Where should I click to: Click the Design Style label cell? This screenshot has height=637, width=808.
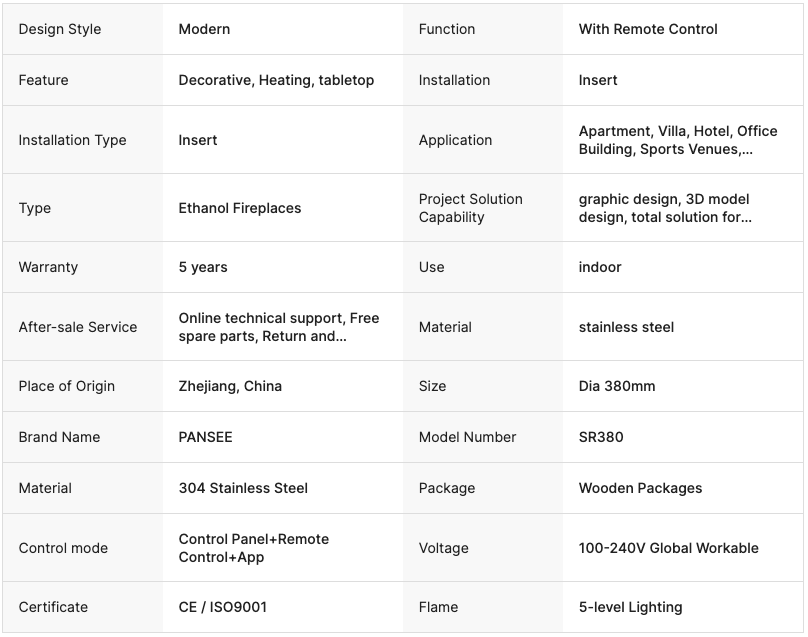pos(60,29)
